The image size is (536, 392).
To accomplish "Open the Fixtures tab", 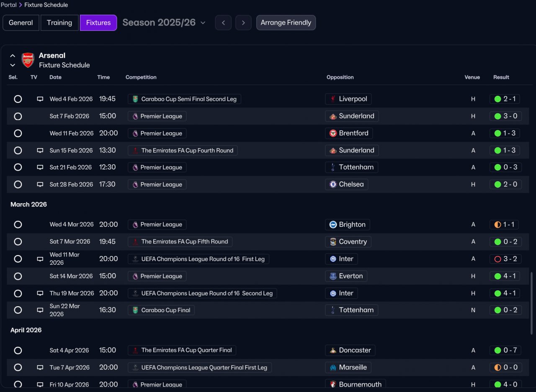I will [98, 23].
